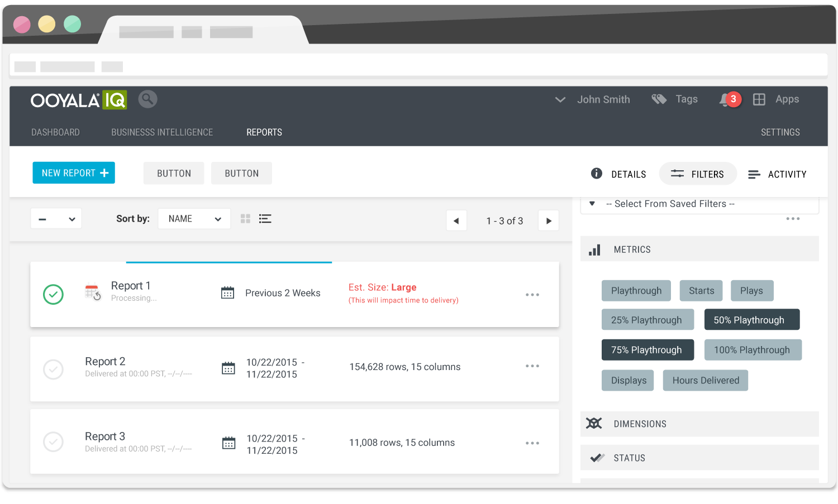The height and width of the screenshot is (504, 838).
Task: Toggle the Playthrough metric chip
Action: coord(636,291)
